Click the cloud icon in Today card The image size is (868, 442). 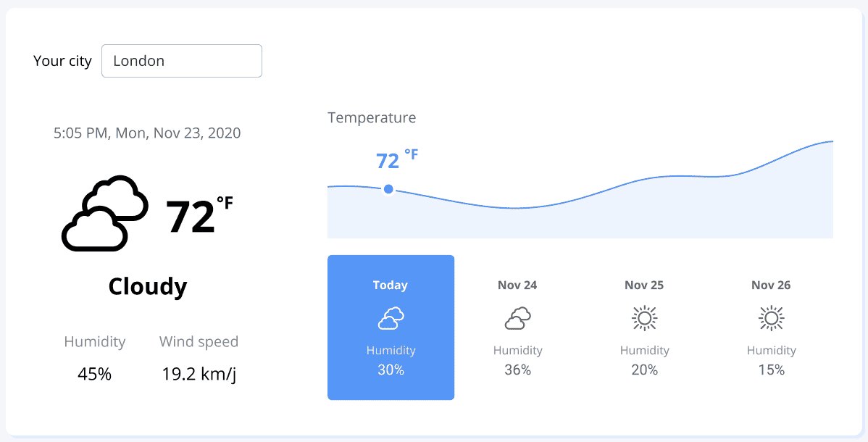[391, 319]
